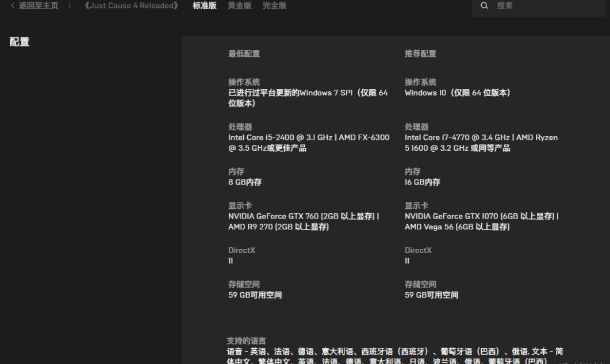Click the recommended 处理器 label
This screenshot has width=610, height=364.
417,127
